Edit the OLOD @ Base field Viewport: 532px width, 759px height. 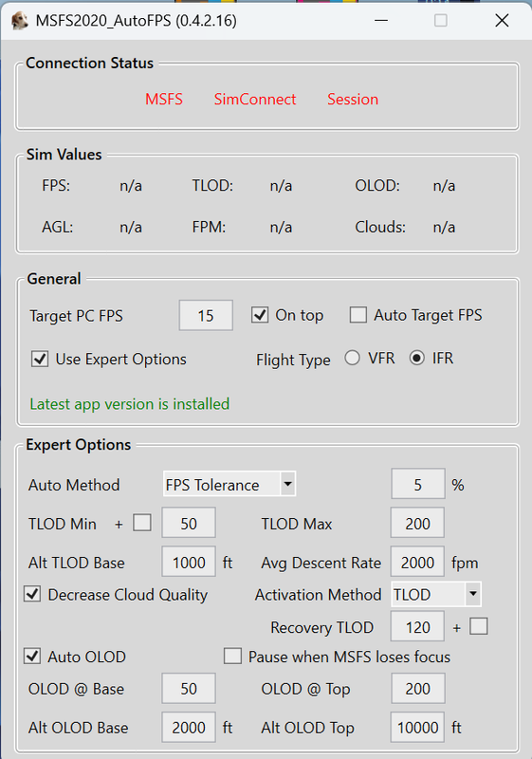189,689
